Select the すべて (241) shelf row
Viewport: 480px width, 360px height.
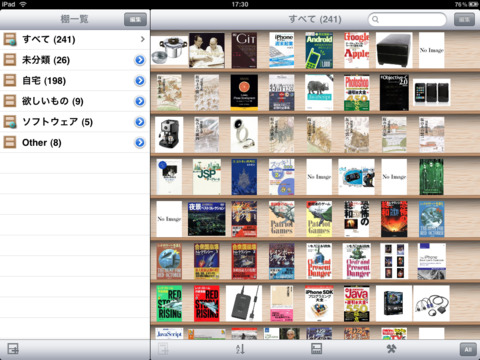[x=75, y=39]
